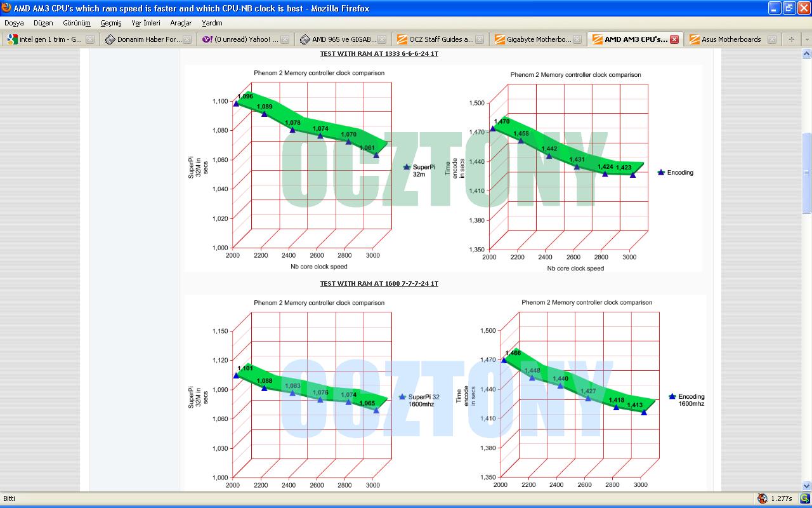Screen dimensions: 812x508
Task: Click the 'TEST WITH RAM AT 1600 7-7-7-24 1T' heading
Action: pyautogui.click(x=379, y=284)
